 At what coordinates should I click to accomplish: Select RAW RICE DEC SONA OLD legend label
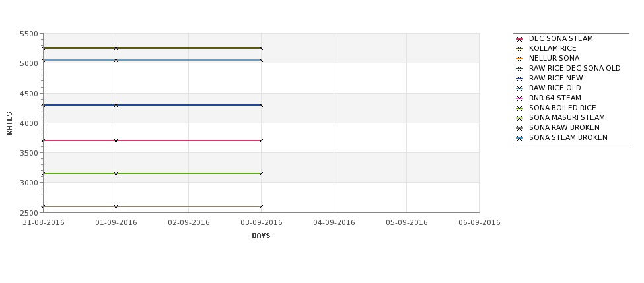coord(575,68)
